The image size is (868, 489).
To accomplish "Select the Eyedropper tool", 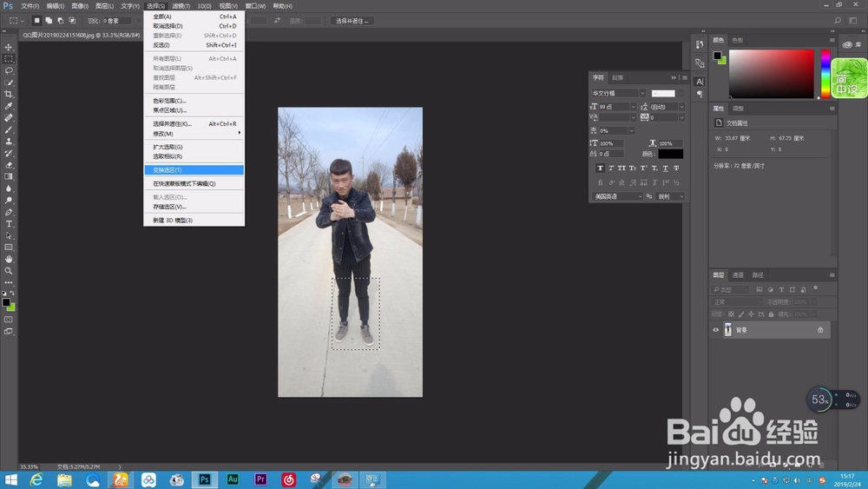I will 9,106.
